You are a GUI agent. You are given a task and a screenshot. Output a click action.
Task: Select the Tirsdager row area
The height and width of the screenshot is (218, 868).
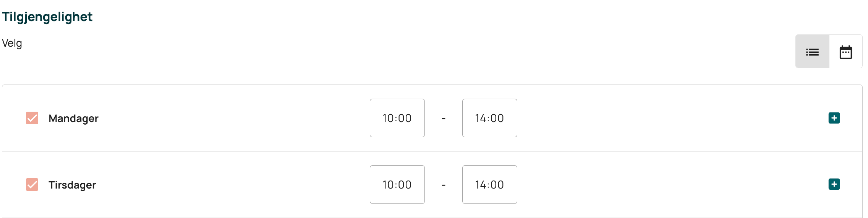(432, 184)
